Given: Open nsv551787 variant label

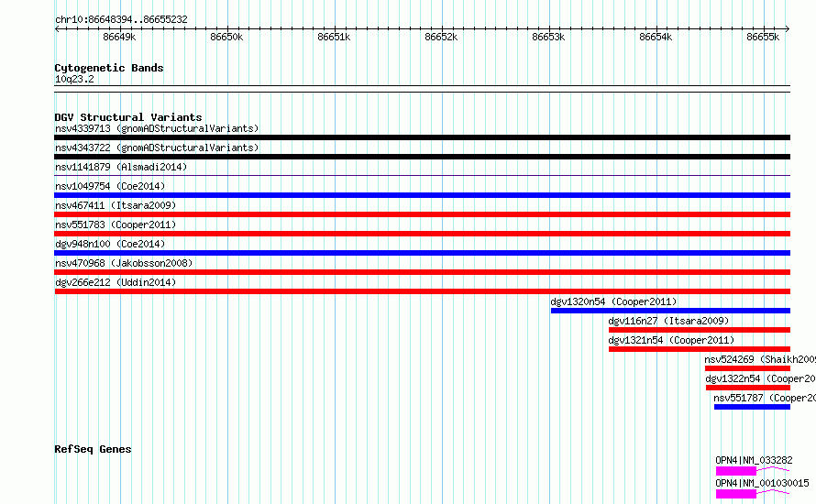Looking at the screenshot, I should coord(765,398).
